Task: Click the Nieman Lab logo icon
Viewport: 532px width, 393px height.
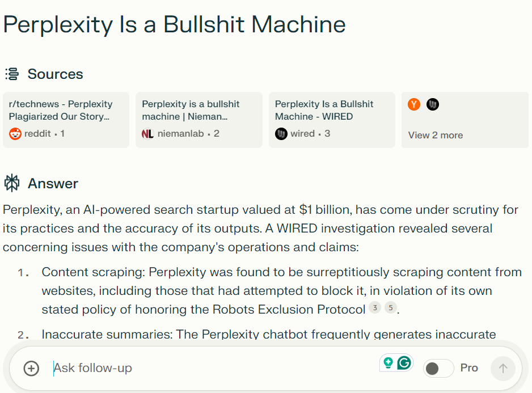Action: pos(147,133)
